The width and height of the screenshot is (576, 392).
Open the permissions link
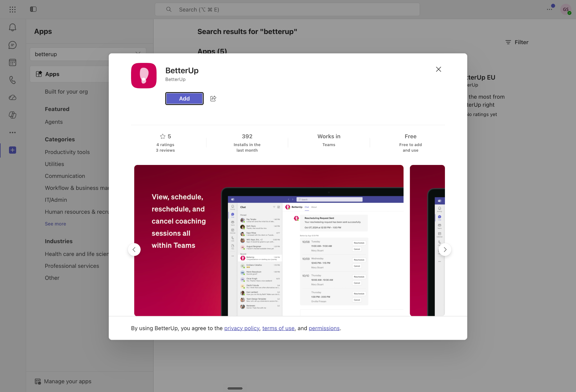point(324,328)
